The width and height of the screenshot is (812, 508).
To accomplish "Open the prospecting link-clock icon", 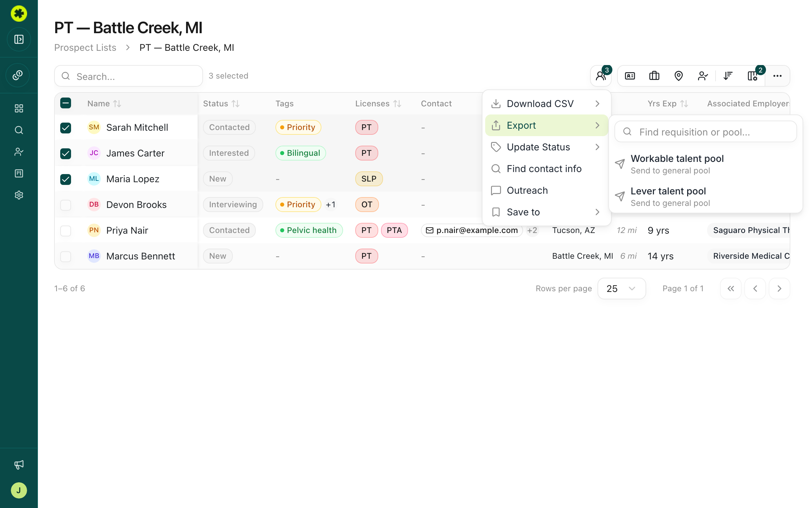I will tap(18, 75).
